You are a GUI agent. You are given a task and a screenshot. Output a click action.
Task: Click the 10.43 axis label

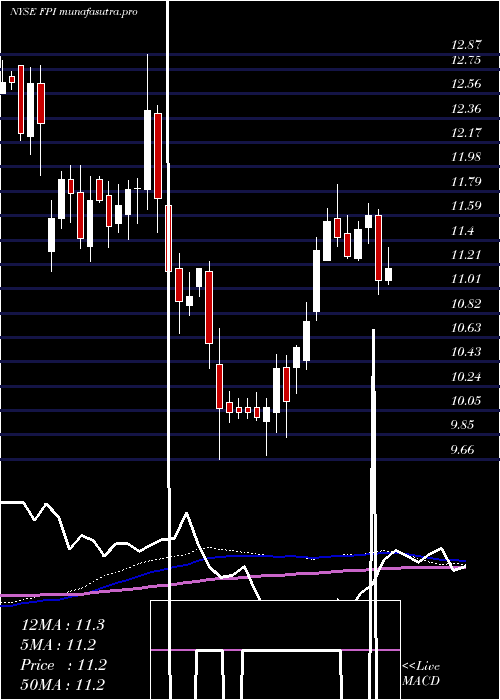pyautogui.click(x=466, y=352)
